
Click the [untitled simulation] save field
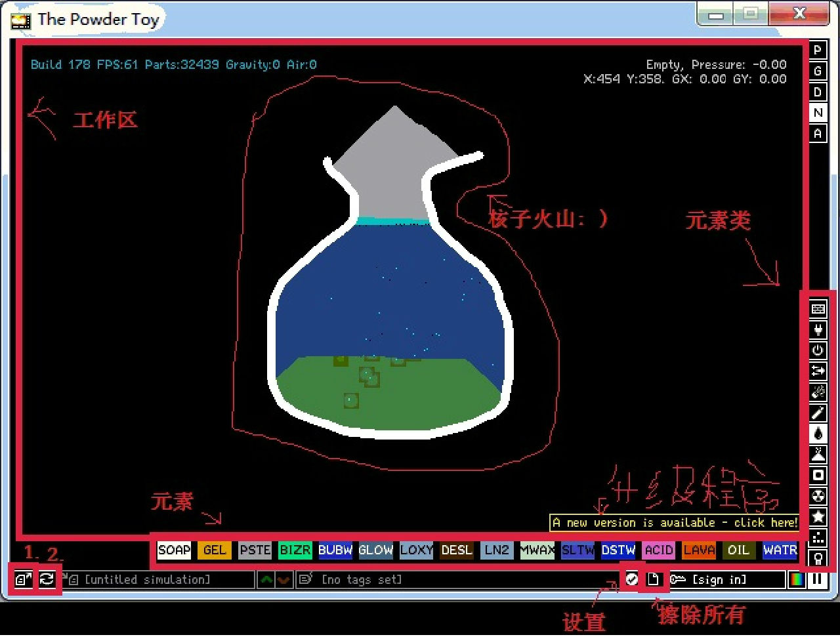[159, 580]
